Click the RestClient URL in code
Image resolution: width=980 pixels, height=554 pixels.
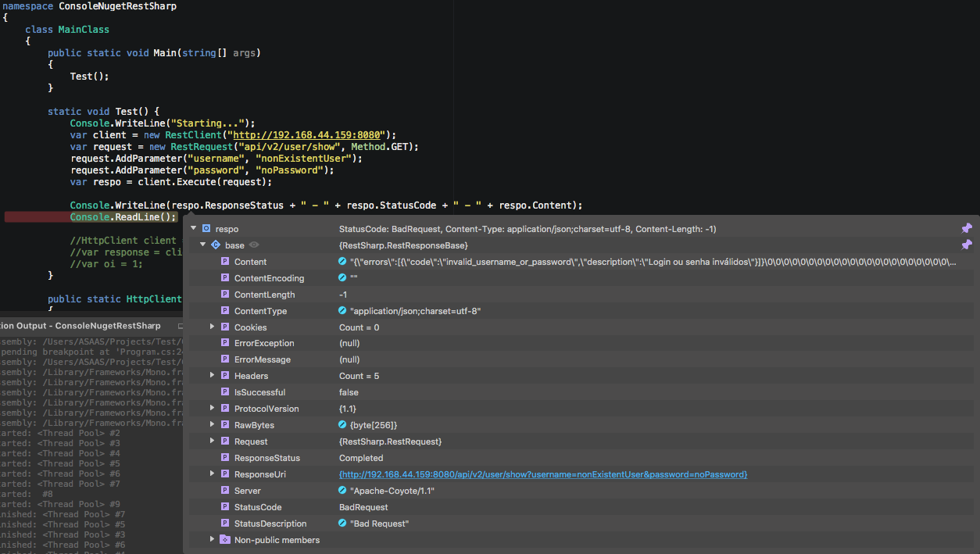click(307, 134)
